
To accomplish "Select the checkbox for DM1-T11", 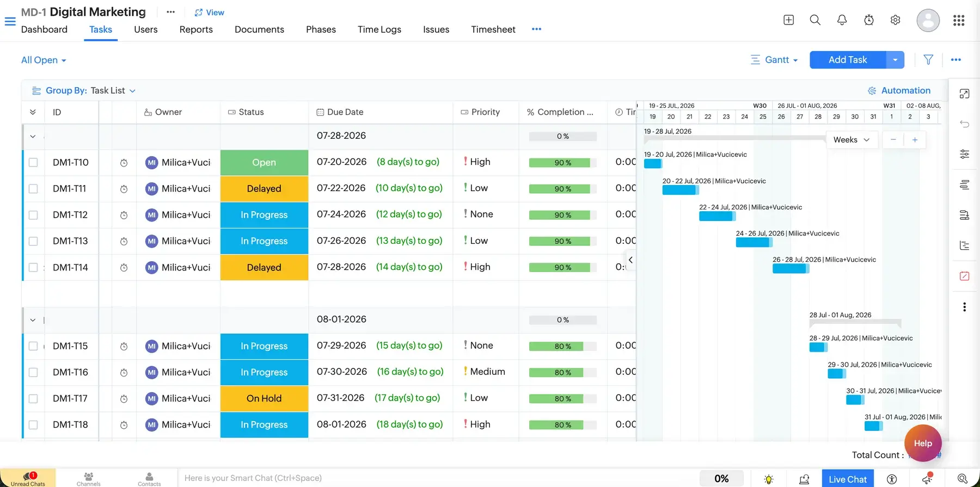I will pos(33,189).
